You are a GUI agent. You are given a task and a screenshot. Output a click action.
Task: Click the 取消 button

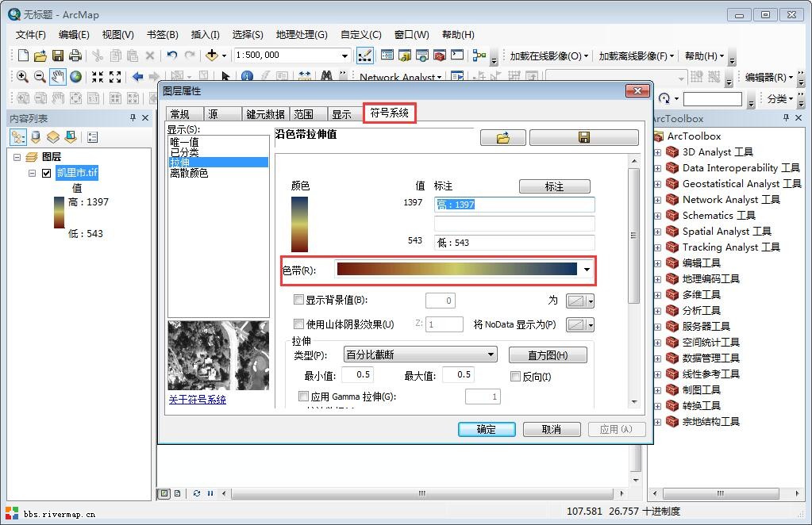coord(552,429)
